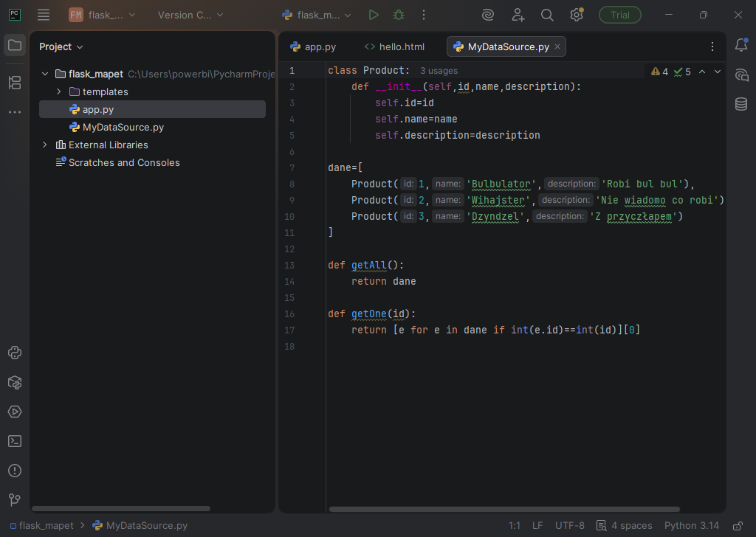Open the Problems tool window
Image resolution: width=756 pixels, height=537 pixels.
pyautogui.click(x=15, y=471)
